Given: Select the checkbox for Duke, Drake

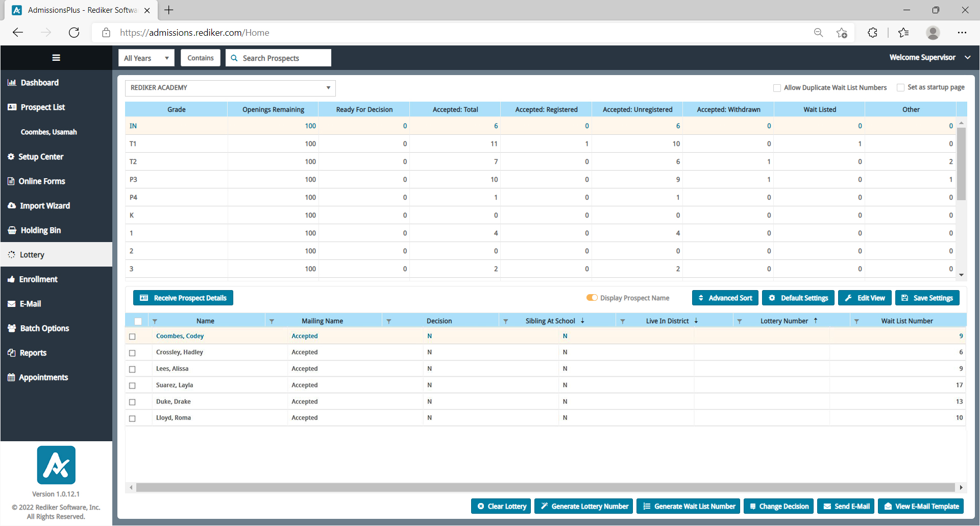Looking at the screenshot, I should (132, 402).
